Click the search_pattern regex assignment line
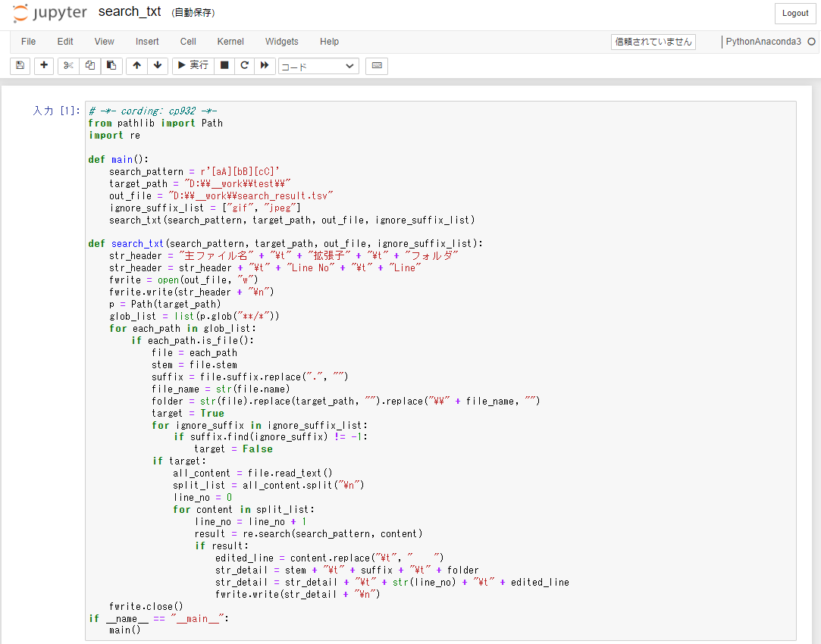Screen dimensions: 821x644 click(x=194, y=171)
